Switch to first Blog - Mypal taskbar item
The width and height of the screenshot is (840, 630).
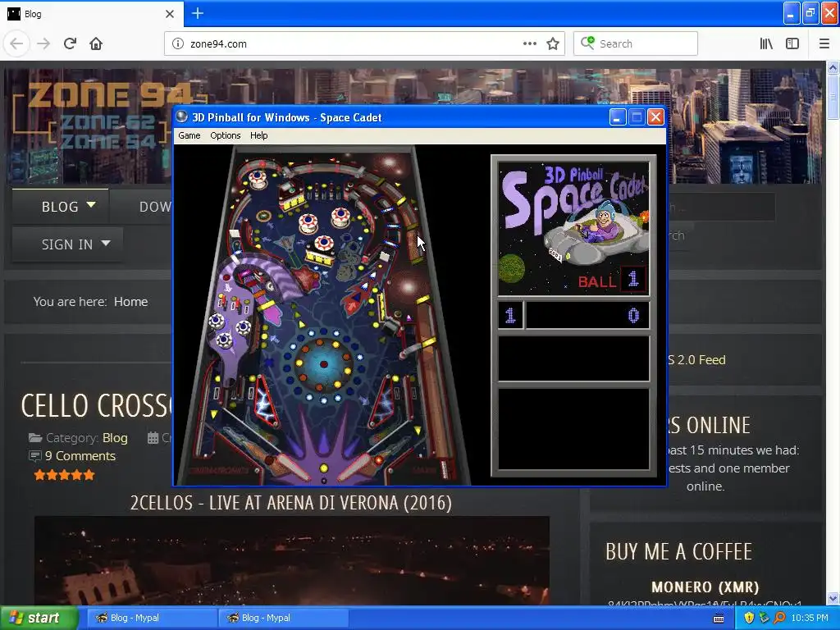pyautogui.click(x=151, y=619)
